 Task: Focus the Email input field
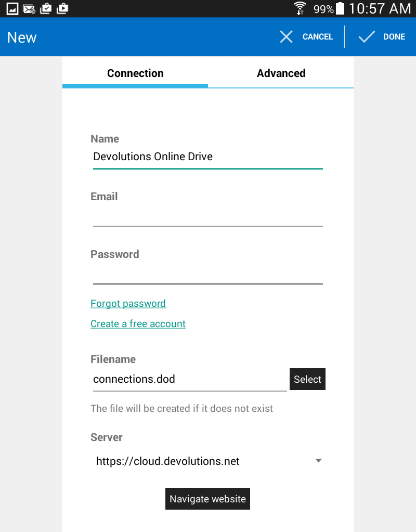(208, 215)
